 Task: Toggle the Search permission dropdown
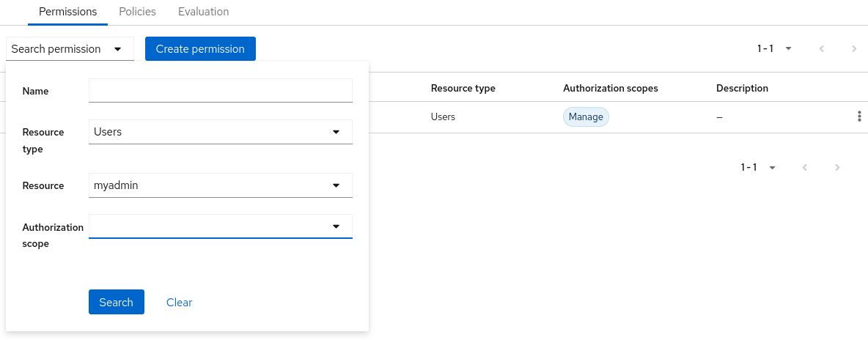coord(70,49)
